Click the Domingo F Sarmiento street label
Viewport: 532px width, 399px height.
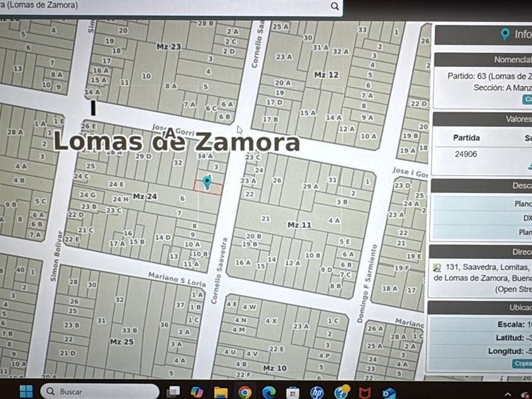click(367, 283)
